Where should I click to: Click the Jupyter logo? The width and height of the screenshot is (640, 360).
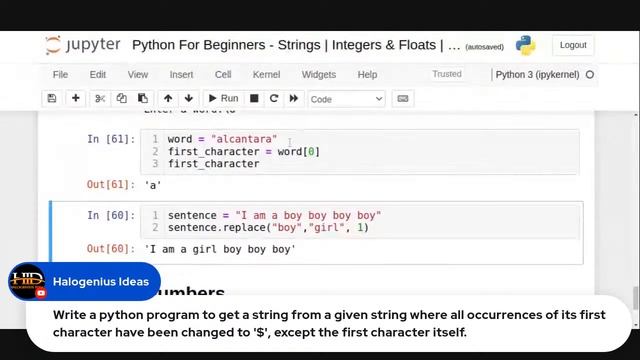(83, 45)
